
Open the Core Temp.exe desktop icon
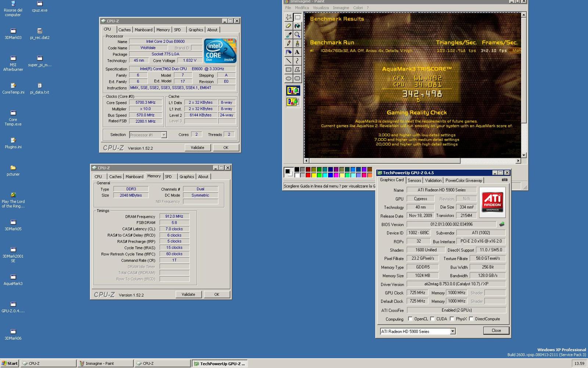[13, 118]
